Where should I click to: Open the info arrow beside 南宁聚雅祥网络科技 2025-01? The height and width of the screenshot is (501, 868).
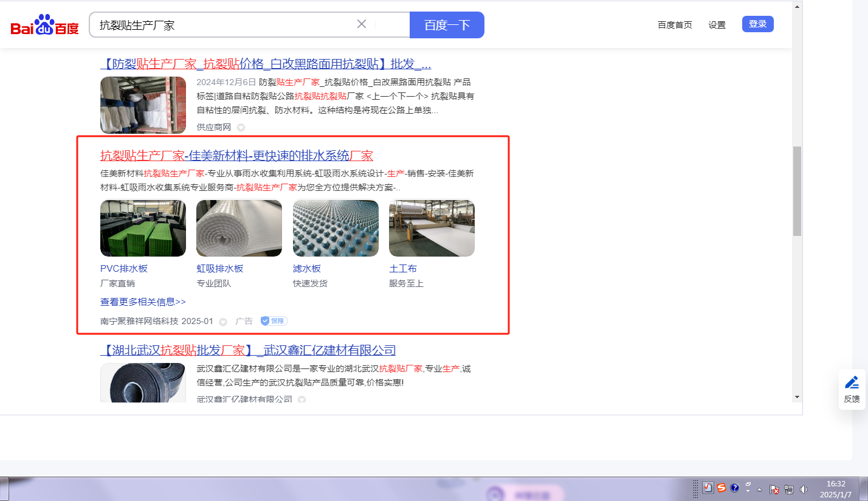coord(223,321)
